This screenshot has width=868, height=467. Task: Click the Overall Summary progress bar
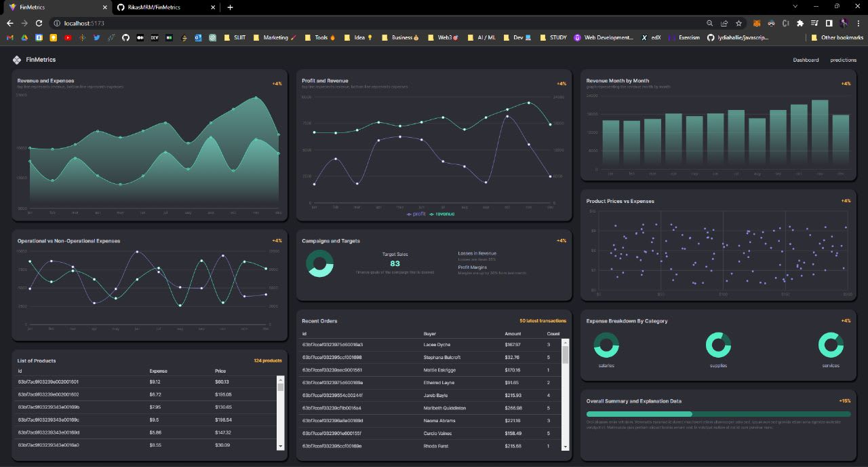click(718, 413)
